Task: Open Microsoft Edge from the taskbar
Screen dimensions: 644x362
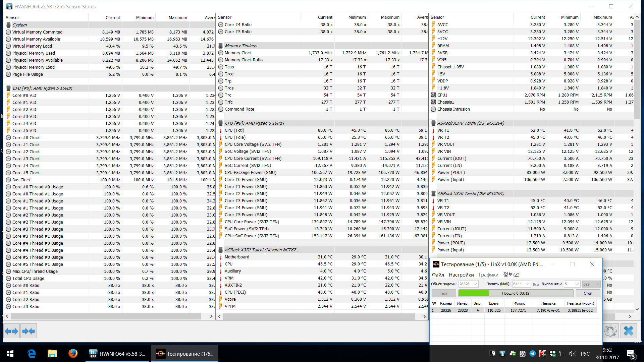Action: (x=32, y=354)
